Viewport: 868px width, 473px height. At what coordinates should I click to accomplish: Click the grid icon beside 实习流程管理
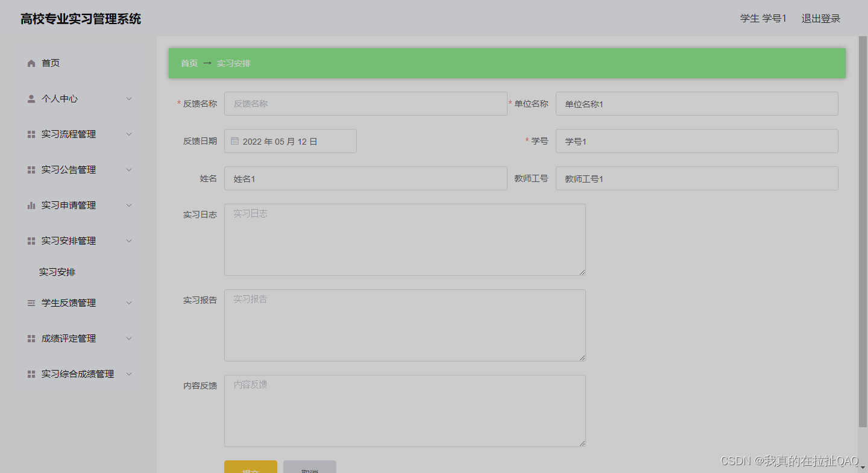click(x=31, y=134)
